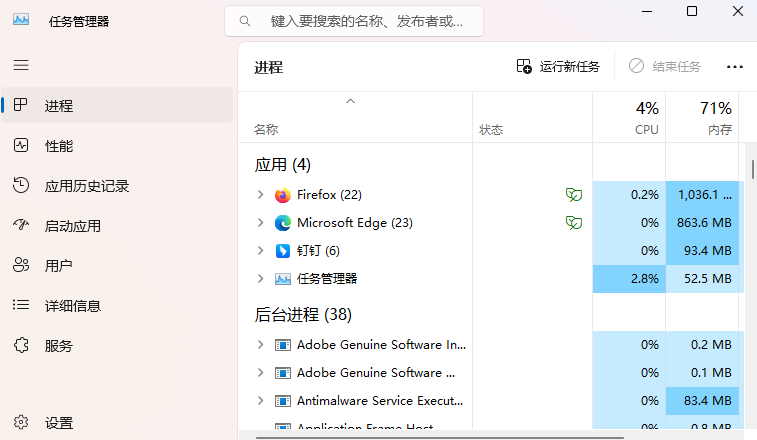
Task: Click the 性能 performance sidebar icon
Action: tap(21, 145)
